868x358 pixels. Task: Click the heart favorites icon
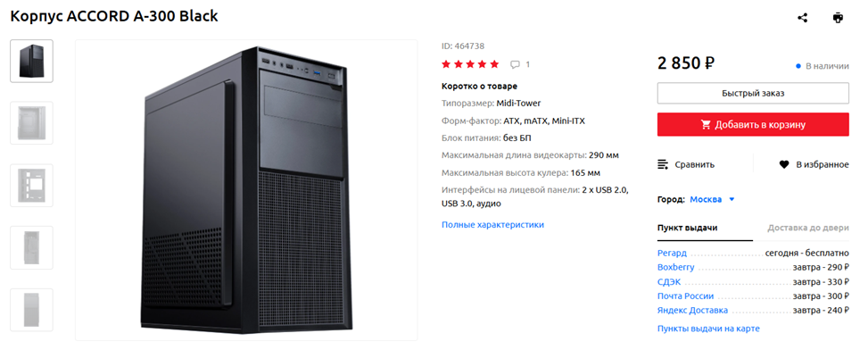point(784,164)
